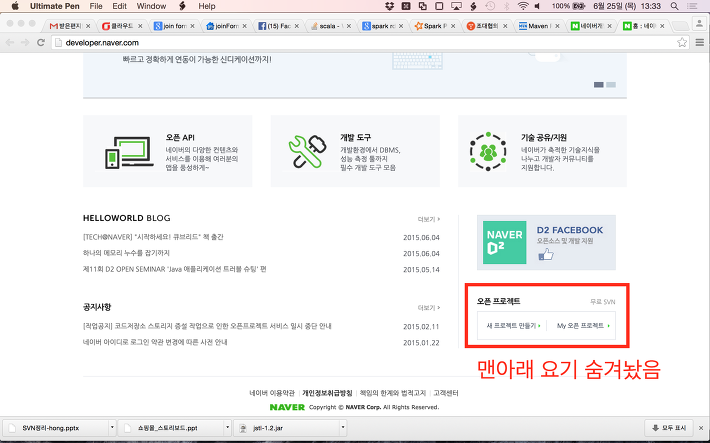This screenshot has width=710, height=443.
Task: Switch to the (15) Facebook tab
Action: click(x=277, y=26)
